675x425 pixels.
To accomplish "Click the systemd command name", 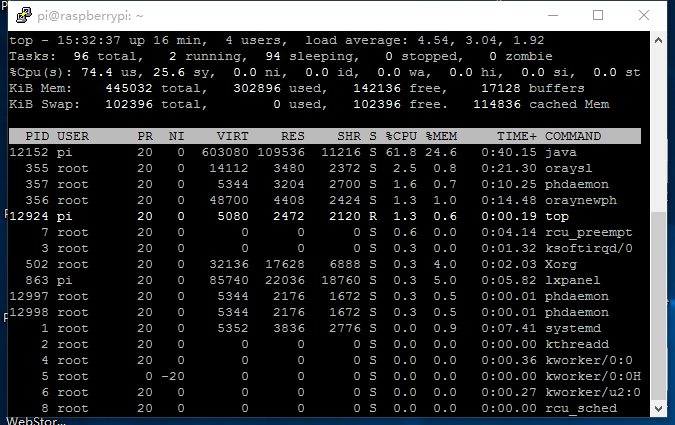I will coord(573,329).
